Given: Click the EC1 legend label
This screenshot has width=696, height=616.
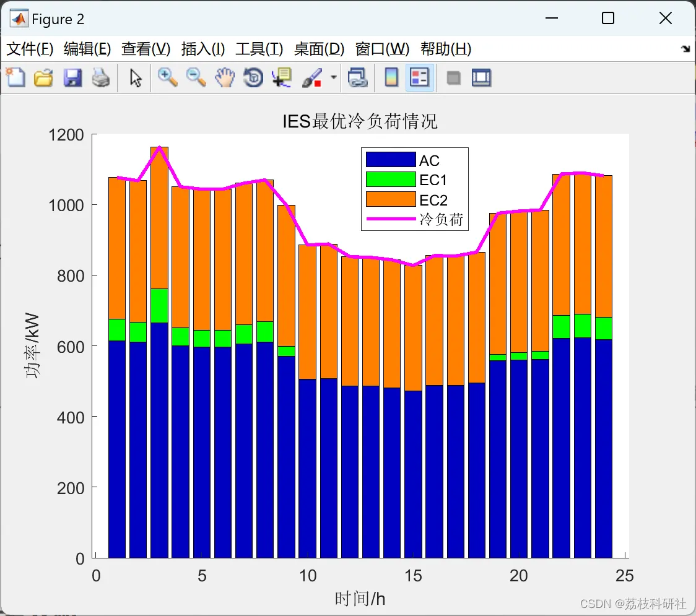Looking at the screenshot, I should tap(433, 180).
